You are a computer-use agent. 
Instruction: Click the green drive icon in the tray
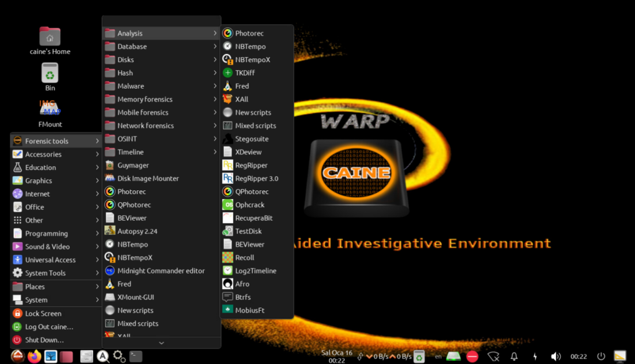click(453, 357)
